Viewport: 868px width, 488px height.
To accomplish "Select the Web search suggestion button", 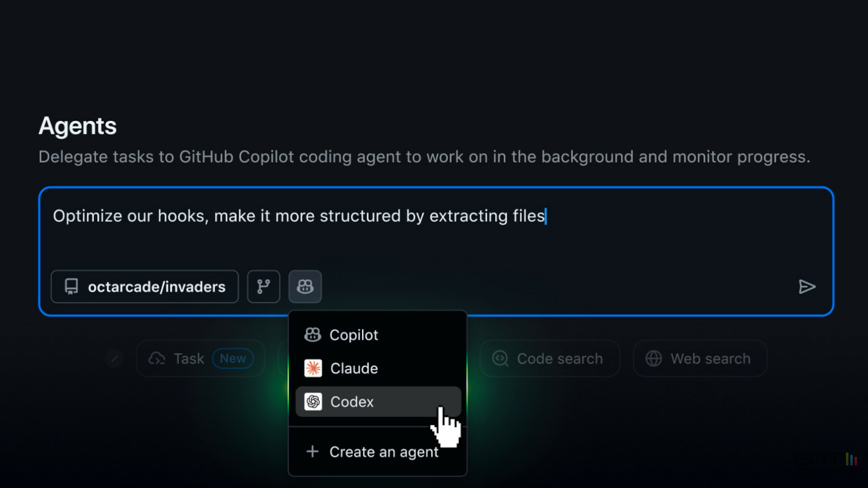I will tap(700, 358).
